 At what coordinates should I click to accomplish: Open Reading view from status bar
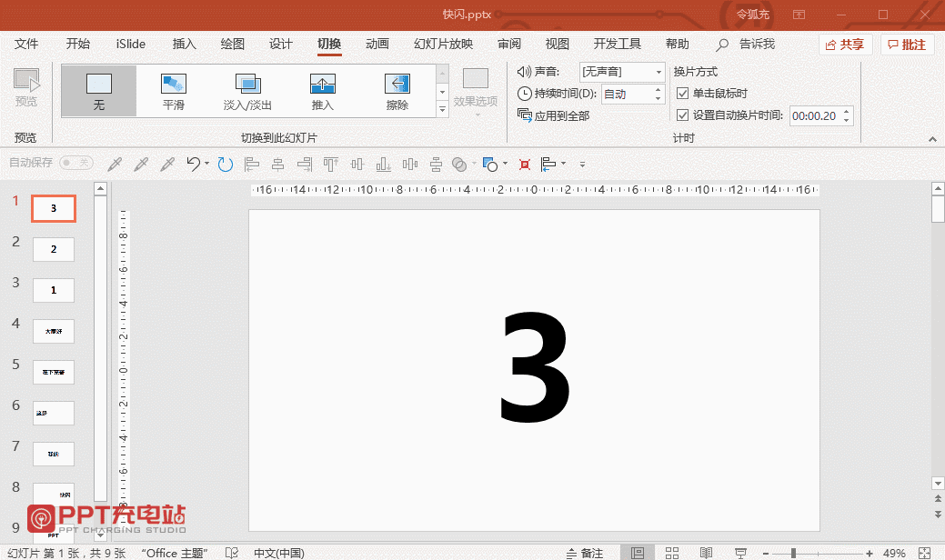click(x=706, y=553)
